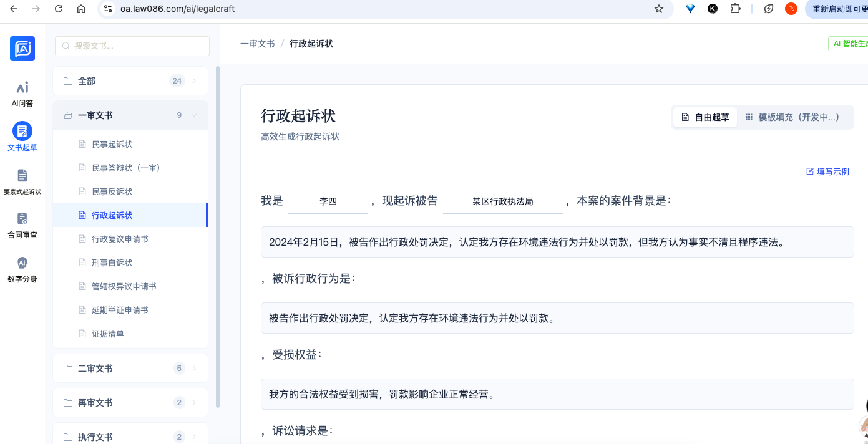Select 民事答辩状（一审）document
Image resolution: width=868 pixels, height=444 pixels.
pyautogui.click(x=130, y=168)
